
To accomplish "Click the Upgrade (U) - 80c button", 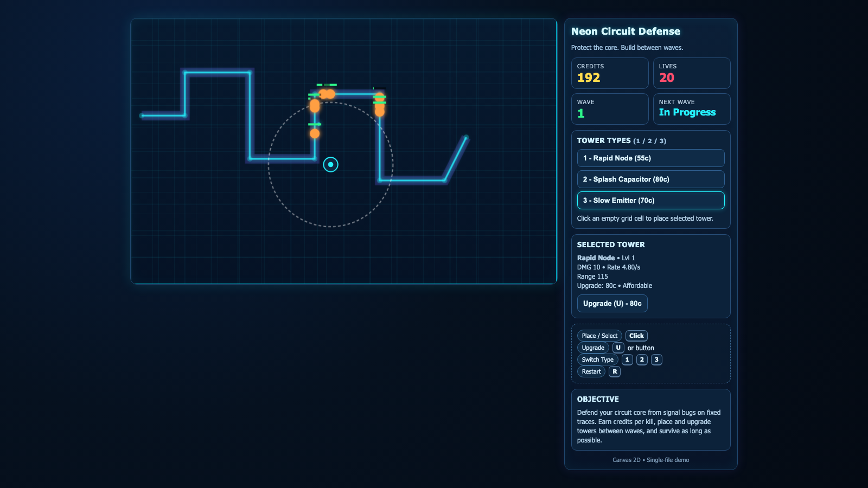I will [612, 304].
